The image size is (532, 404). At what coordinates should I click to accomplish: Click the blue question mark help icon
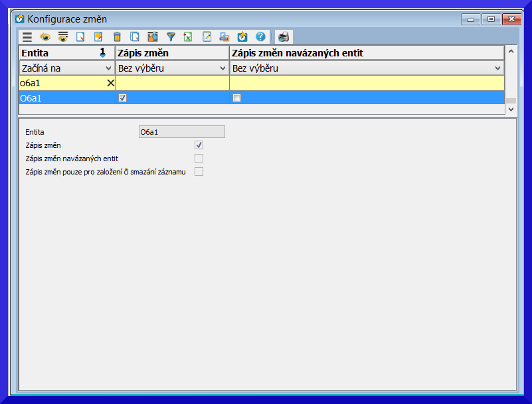click(x=260, y=36)
